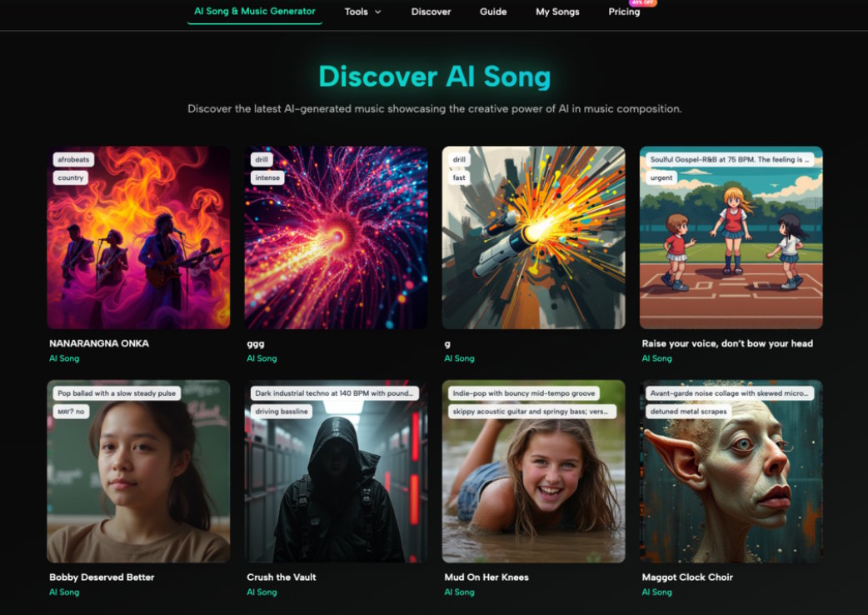
Task: Open the hopscotch pixel art song cover
Action: point(731,237)
